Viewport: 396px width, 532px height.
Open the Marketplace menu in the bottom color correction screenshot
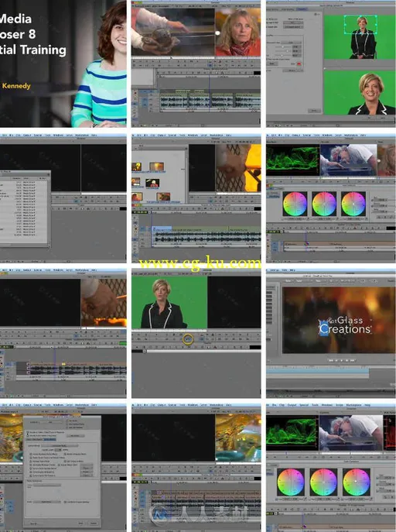click(353, 405)
